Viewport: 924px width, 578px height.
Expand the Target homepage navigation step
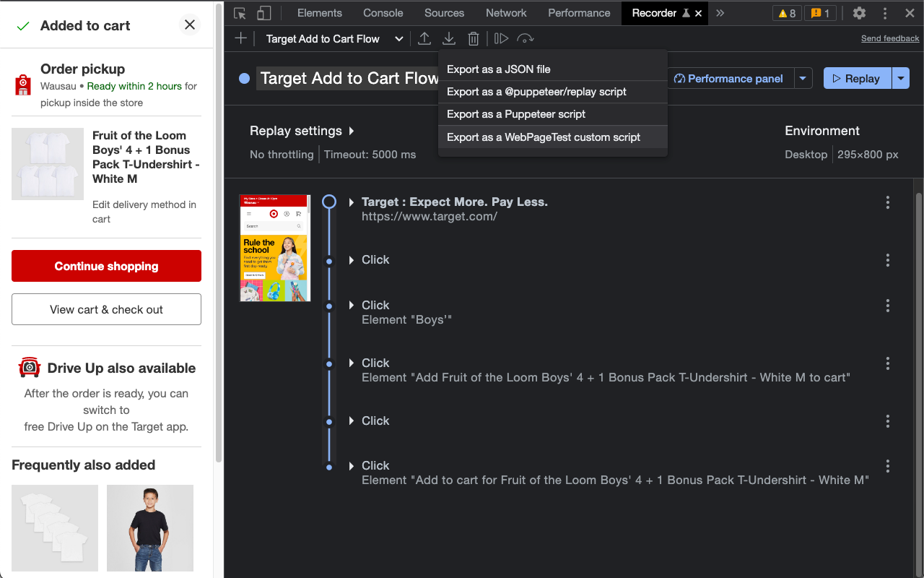[x=351, y=202]
